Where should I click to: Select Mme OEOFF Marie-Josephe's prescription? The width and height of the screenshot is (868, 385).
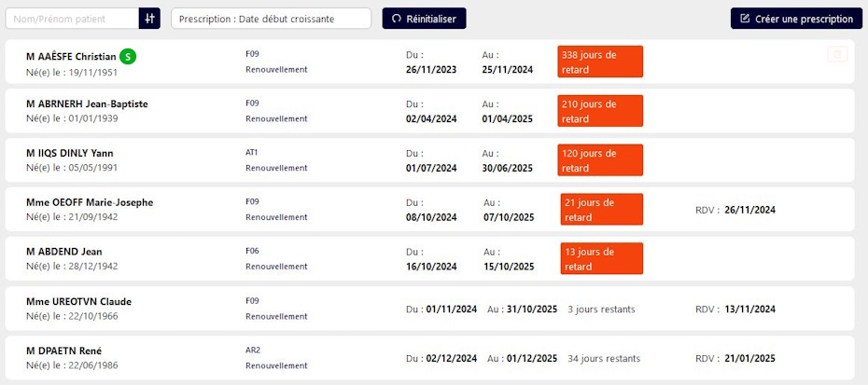point(429,209)
